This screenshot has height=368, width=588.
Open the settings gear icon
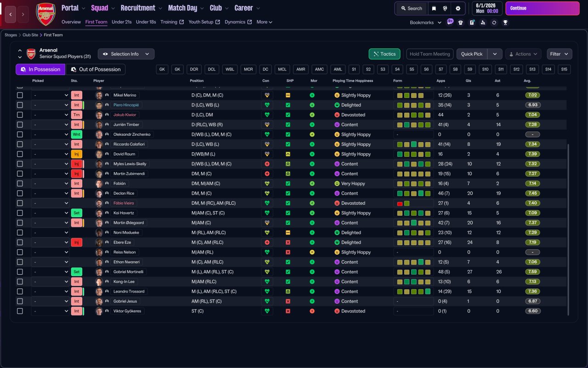458,8
